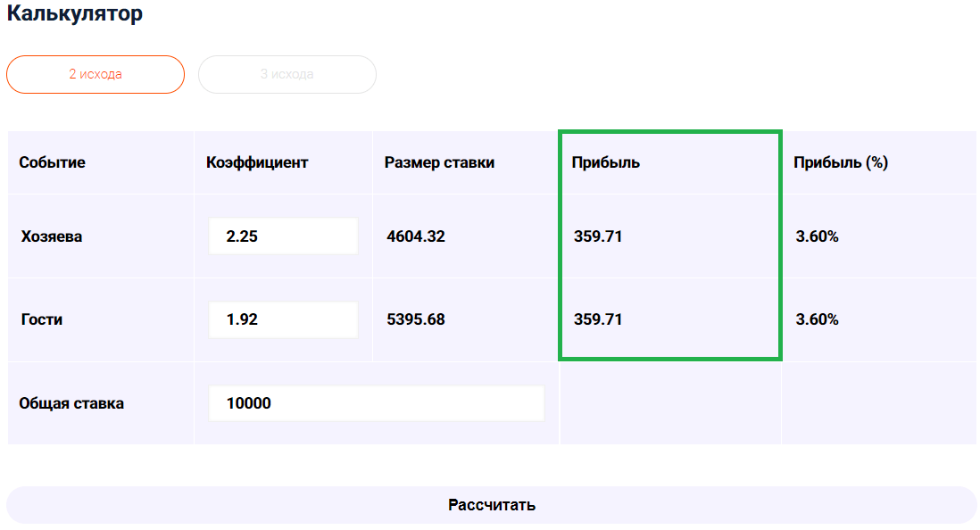The image size is (980, 530).
Task: Click the Прибыль (%) column header
Action: 841,162
